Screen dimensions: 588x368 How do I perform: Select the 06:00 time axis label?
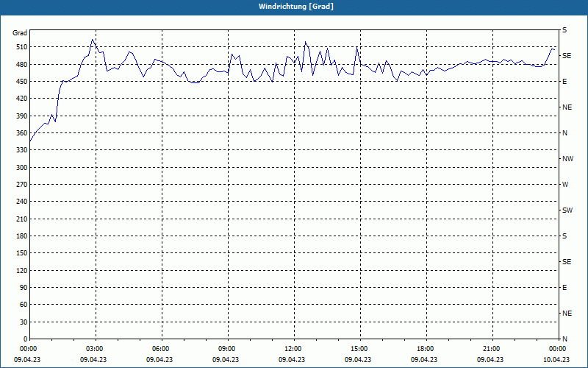click(162, 349)
